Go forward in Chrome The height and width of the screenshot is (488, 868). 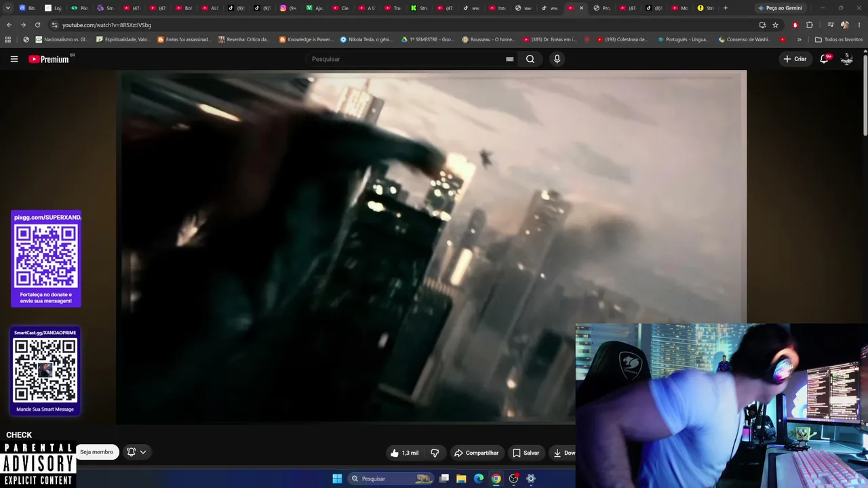click(23, 25)
